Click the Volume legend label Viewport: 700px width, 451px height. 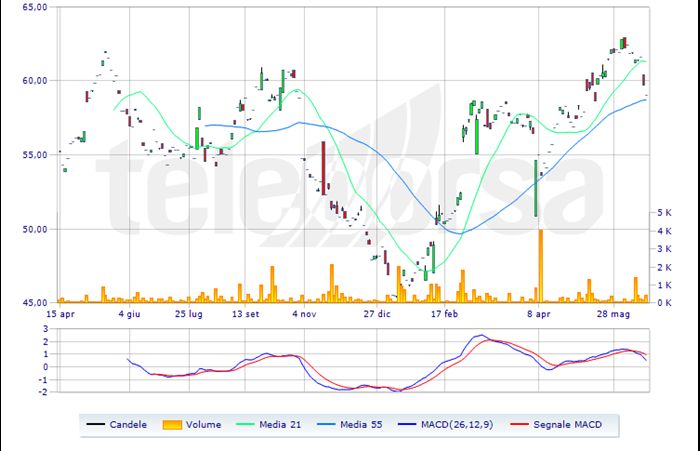pos(203,425)
